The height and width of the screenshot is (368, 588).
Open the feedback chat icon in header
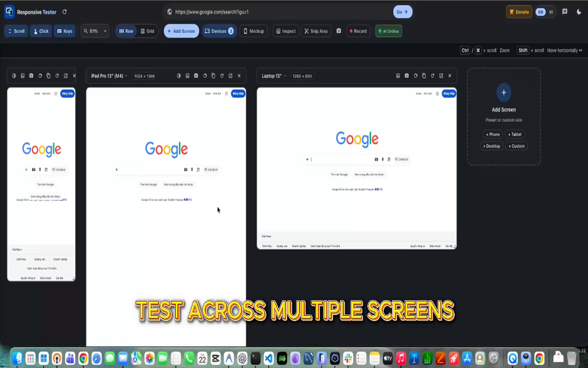tap(565, 12)
